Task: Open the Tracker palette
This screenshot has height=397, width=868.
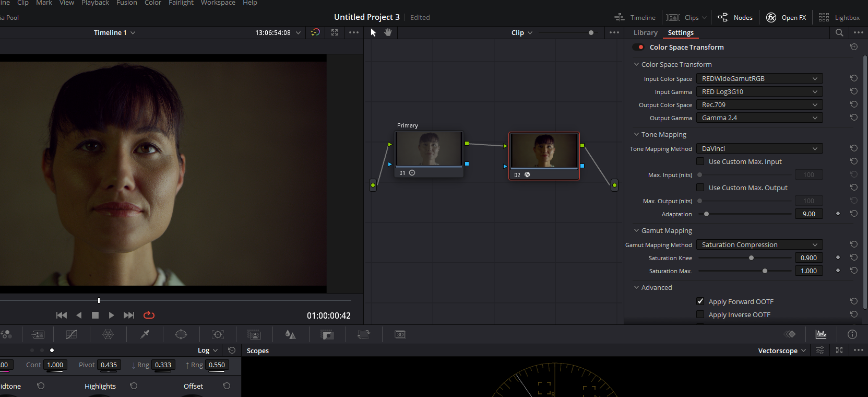Action: (x=218, y=334)
